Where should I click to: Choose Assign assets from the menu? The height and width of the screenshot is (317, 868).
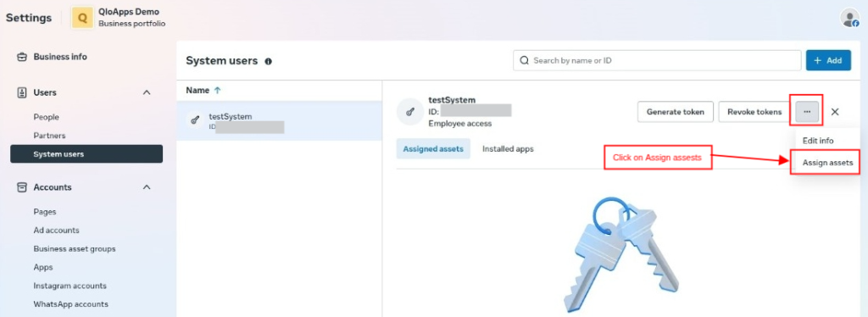(x=827, y=163)
